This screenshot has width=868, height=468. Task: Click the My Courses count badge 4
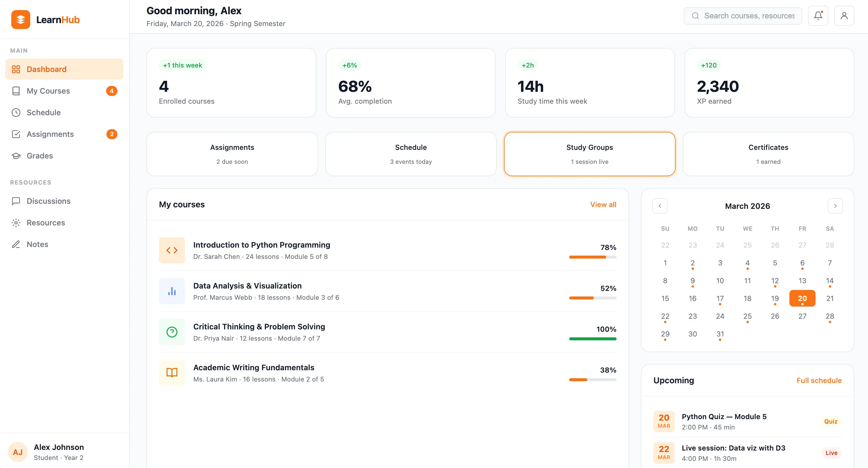[x=111, y=91]
